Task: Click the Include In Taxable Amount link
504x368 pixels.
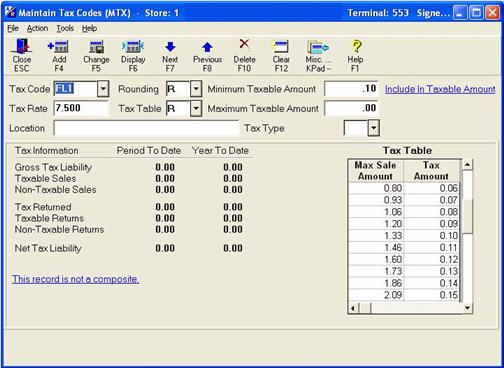Action: [440, 89]
